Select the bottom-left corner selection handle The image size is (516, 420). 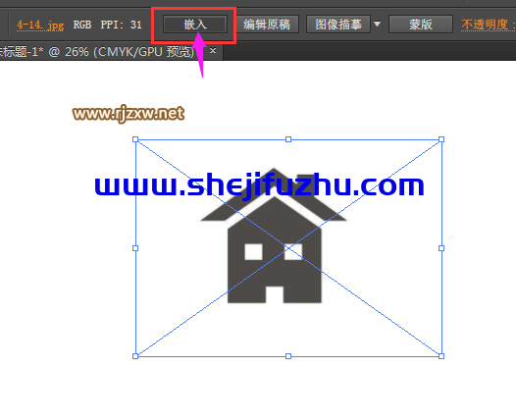click(135, 356)
